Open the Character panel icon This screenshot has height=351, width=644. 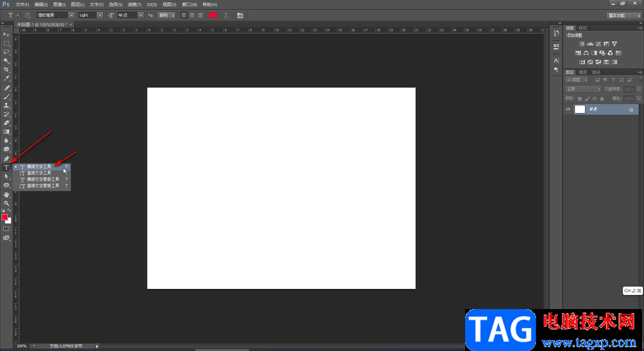point(556,61)
